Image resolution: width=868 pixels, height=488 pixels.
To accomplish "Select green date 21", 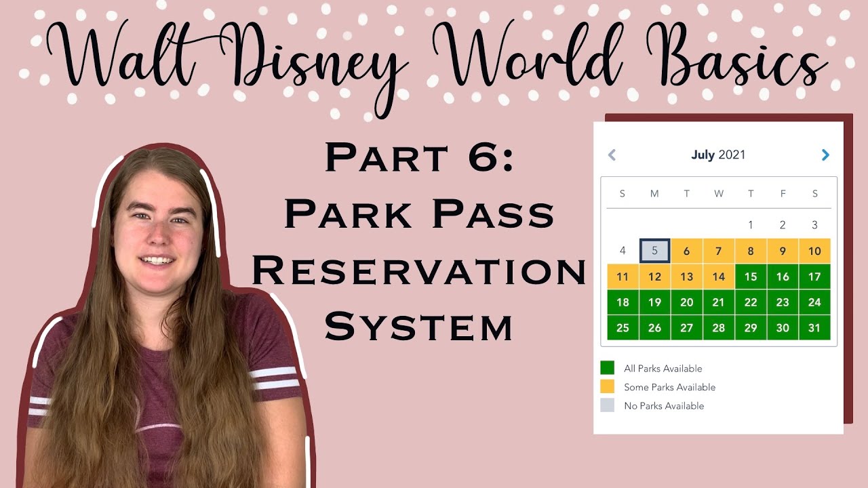I will click(x=719, y=302).
